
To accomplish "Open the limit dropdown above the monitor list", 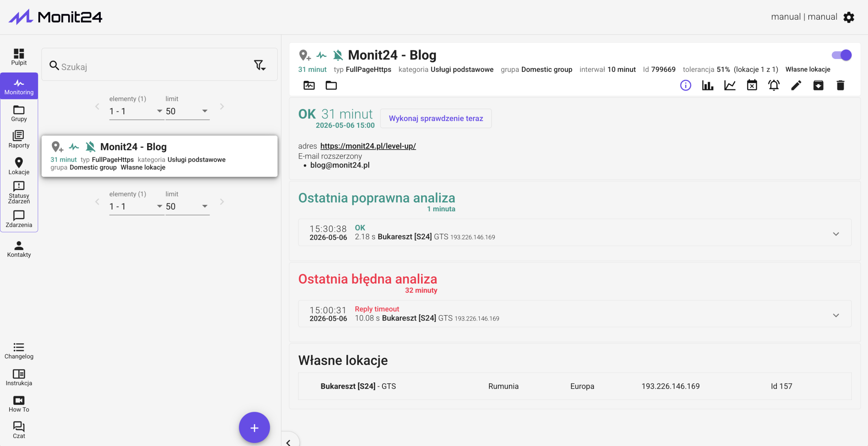I will pyautogui.click(x=187, y=111).
